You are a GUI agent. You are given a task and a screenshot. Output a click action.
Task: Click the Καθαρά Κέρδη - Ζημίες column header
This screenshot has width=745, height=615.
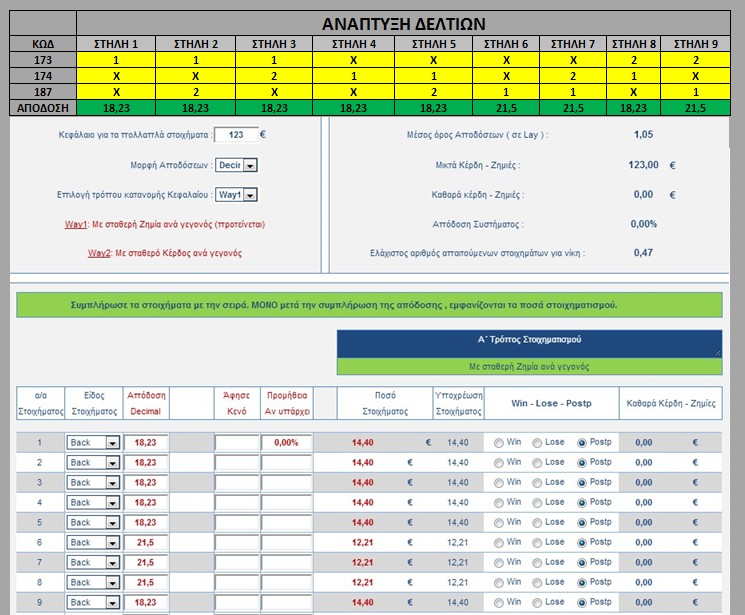(x=671, y=404)
